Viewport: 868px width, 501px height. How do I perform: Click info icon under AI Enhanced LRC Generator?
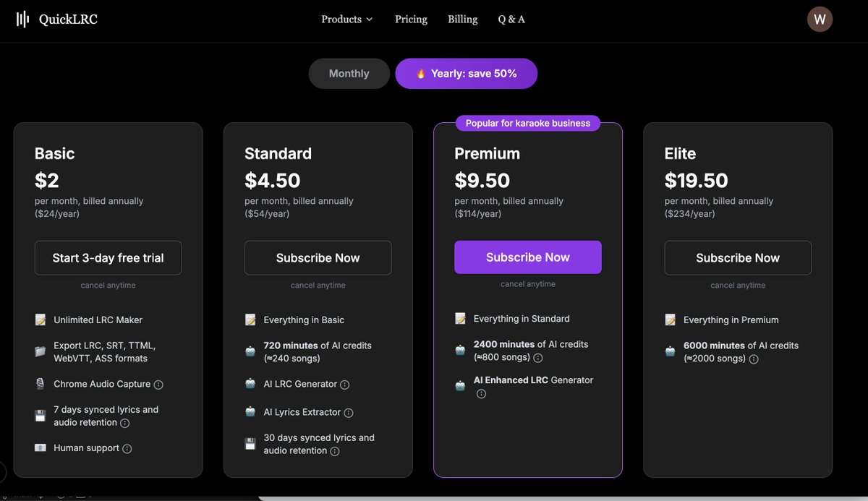[481, 394]
